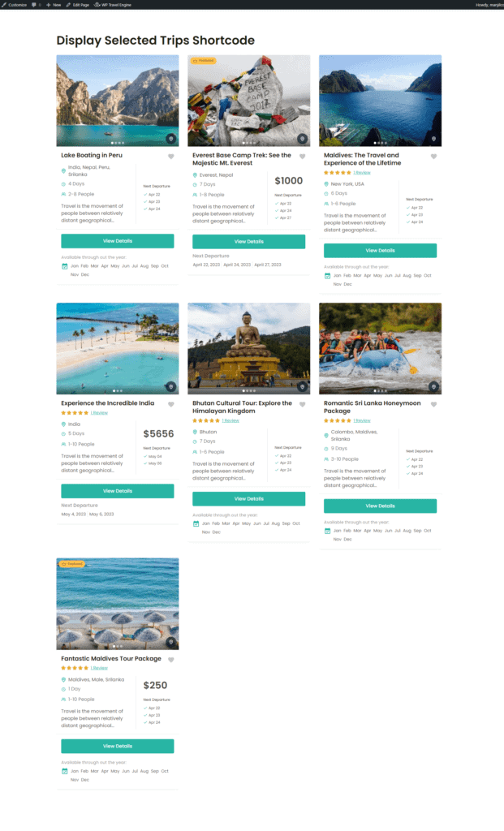Open the New menu in admin bar
Image resolution: width=504 pixels, height=831 pixels.
pos(54,5)
